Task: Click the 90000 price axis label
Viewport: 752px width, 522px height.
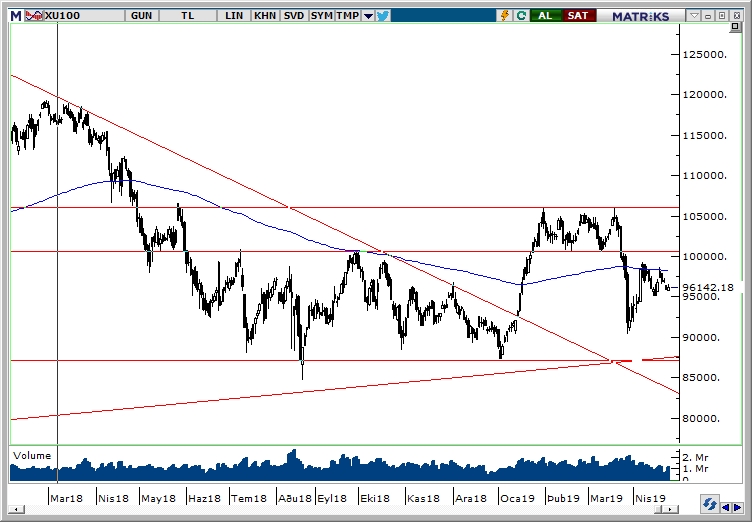Action: 702,337
